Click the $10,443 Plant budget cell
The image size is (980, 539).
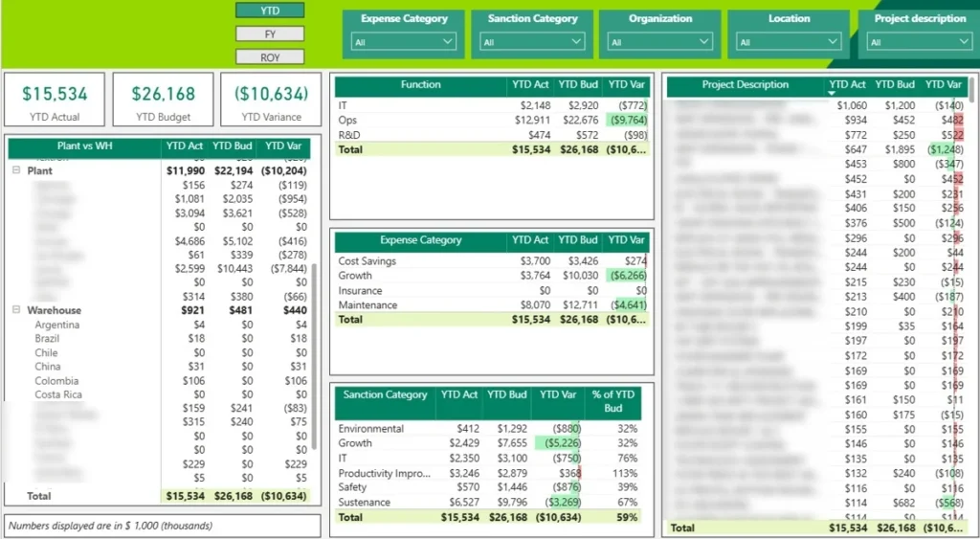pyautogui.click(x=235, y=268)
